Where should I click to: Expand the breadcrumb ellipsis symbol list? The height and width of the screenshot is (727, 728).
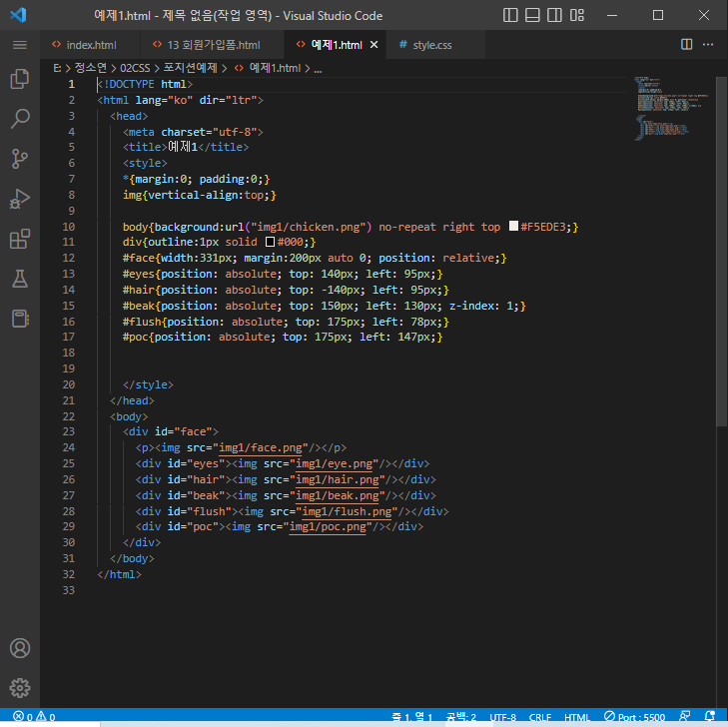point(318,69)
